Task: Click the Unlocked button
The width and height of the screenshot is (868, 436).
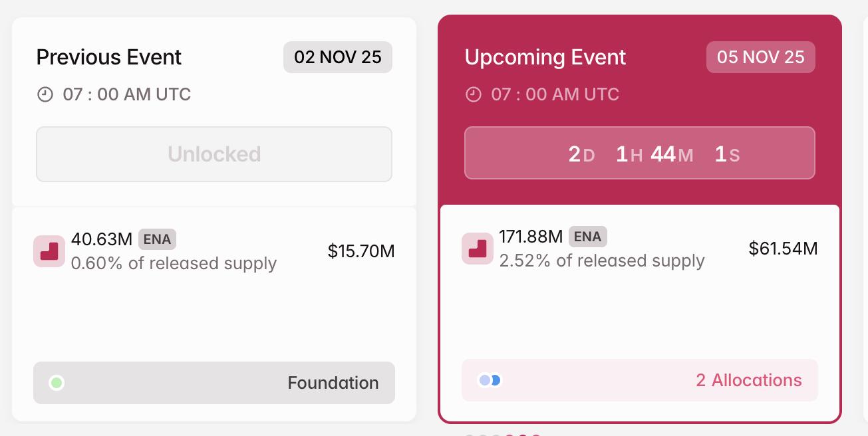Action: tap(214, 154)
